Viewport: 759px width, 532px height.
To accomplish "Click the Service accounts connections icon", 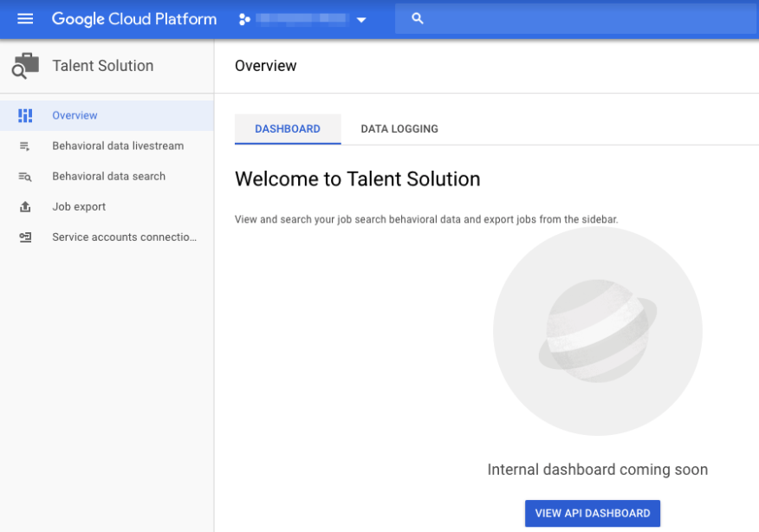I will 25,237.
